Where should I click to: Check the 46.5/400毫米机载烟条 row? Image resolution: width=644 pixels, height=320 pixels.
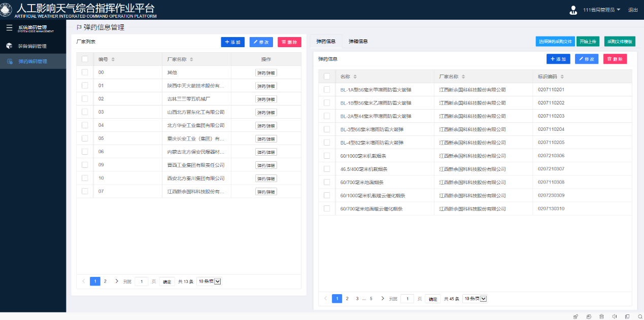tap(327, 169)
